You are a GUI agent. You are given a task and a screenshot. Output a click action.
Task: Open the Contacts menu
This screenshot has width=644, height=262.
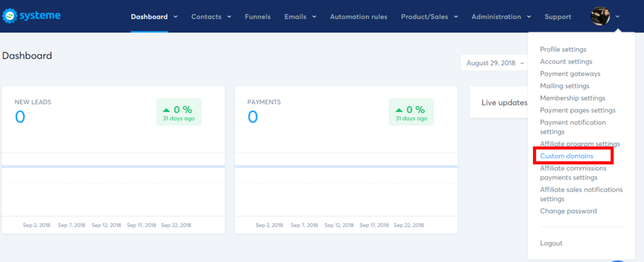206,17
